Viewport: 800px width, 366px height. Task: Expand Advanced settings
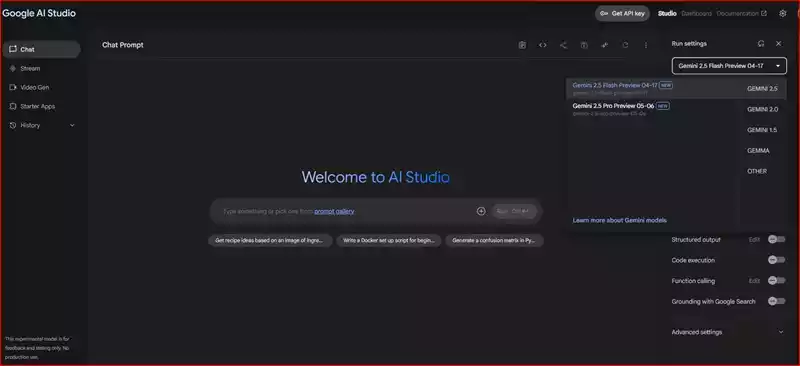[x=729, y=332]
